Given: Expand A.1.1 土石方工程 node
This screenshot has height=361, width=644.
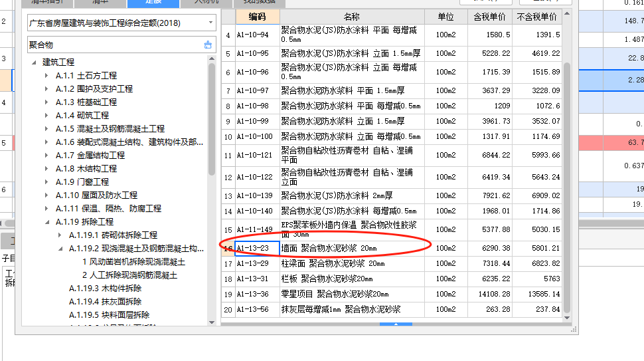Looking at the screenshot, I should [x=46, y=76].
